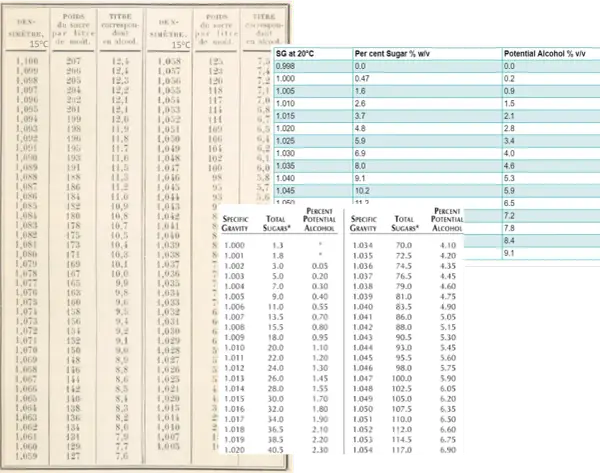This screenshot has width=600, height=473.
Task: Click percent potential alcohol '5.60'
Action: click(x=448, y=358)
